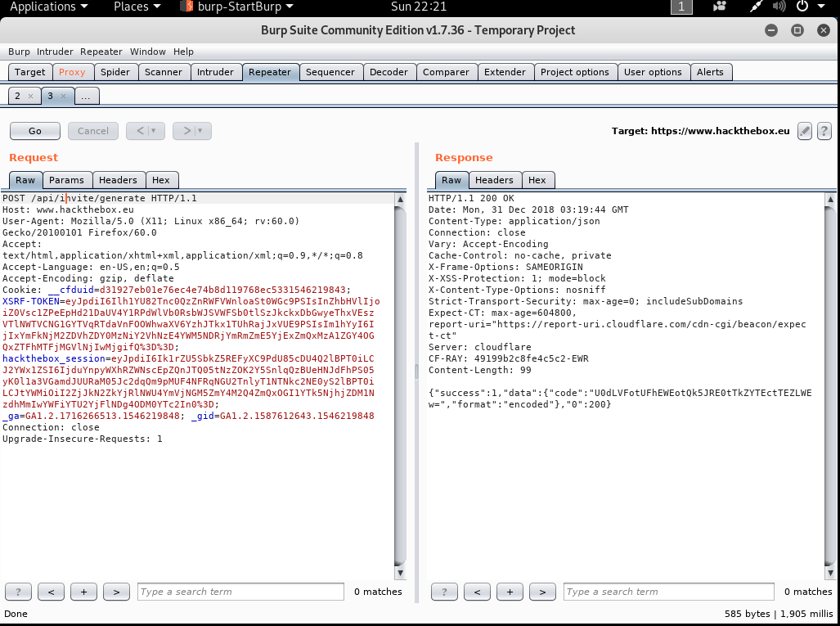Image resolution: width=840 pixels, height=626 pixels.
Task: Show the response Hex view tab
Action: point(537,180)
